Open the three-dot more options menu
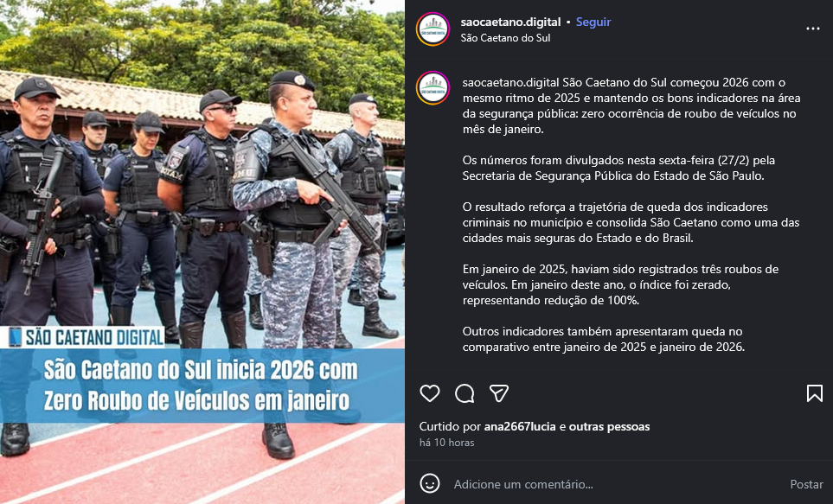The height and width of the screenshot is (504, 833). click(x=813, y=29)
